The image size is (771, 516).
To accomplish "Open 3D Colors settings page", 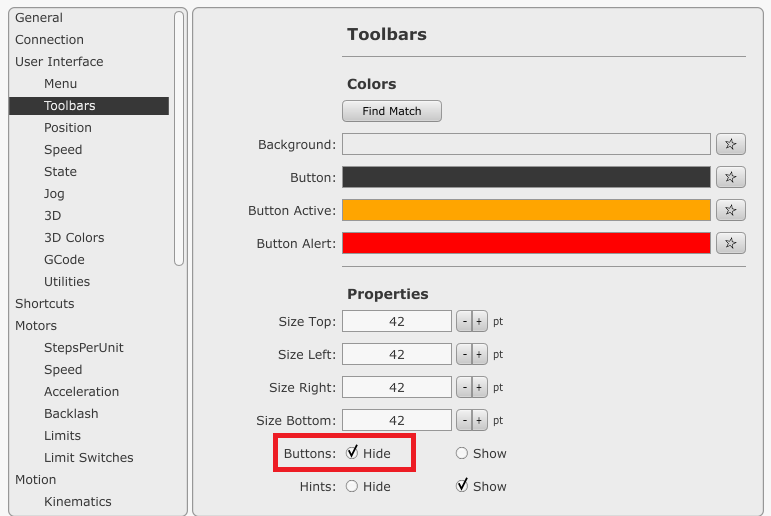I will pos(74,237).
